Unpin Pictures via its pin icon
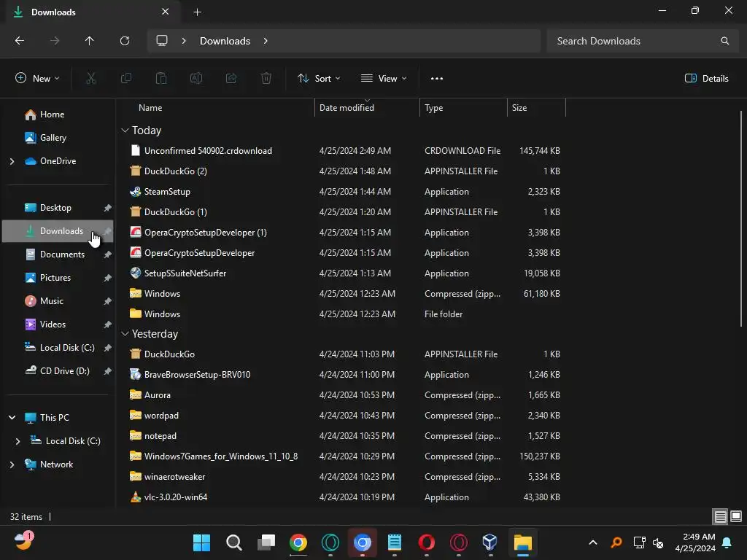Image resolution: width=747 pixels, height=560 pixels. click(108, 278)
